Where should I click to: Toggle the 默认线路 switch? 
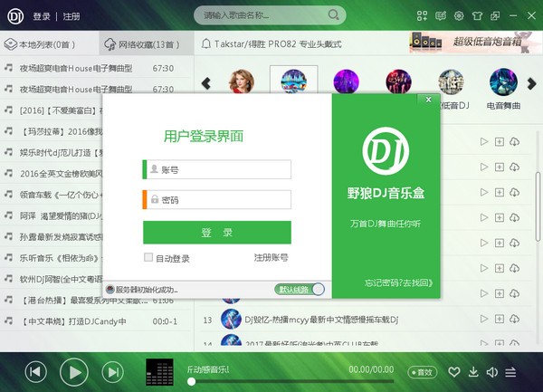click(x=299, y=290)
